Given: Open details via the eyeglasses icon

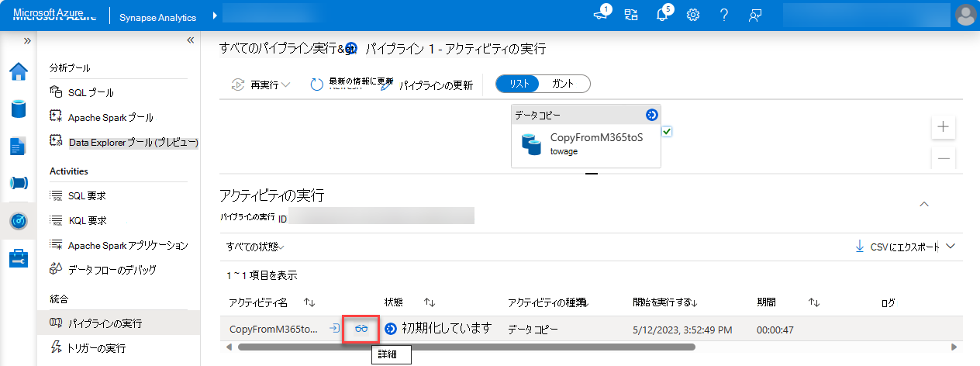Looking at the screenshot, I should [361, 329].
